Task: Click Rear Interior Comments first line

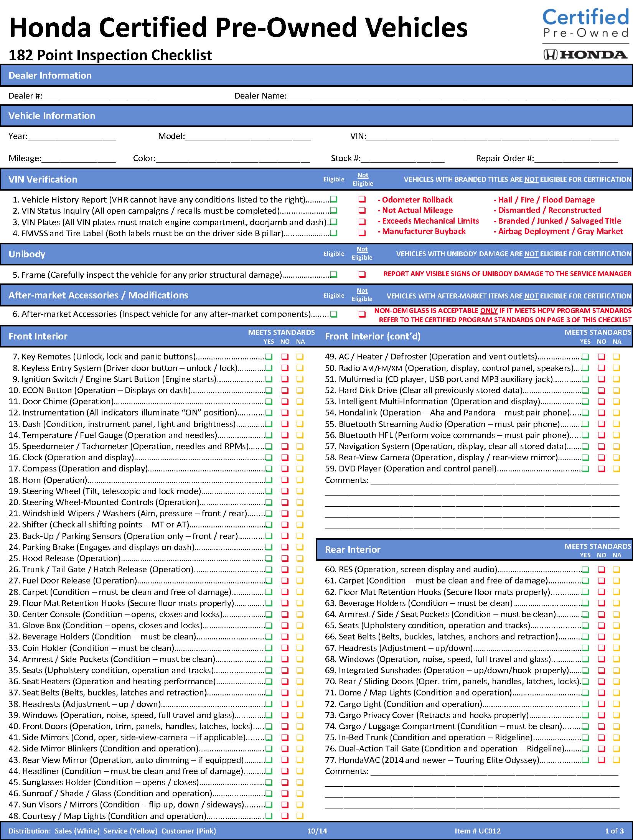Action: [x=495, y=771]
